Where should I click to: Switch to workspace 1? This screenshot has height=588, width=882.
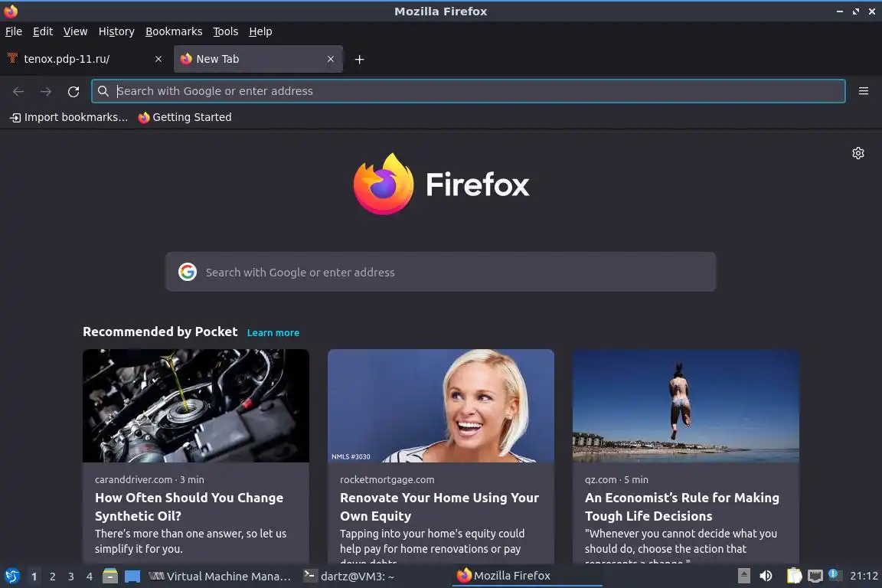(x=34, y=577)
